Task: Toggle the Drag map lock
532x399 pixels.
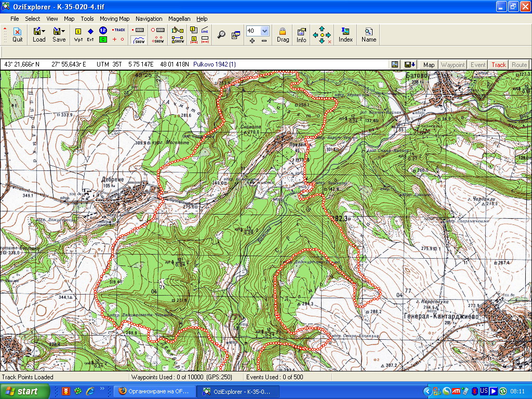Action: click(x=283, y=35)
